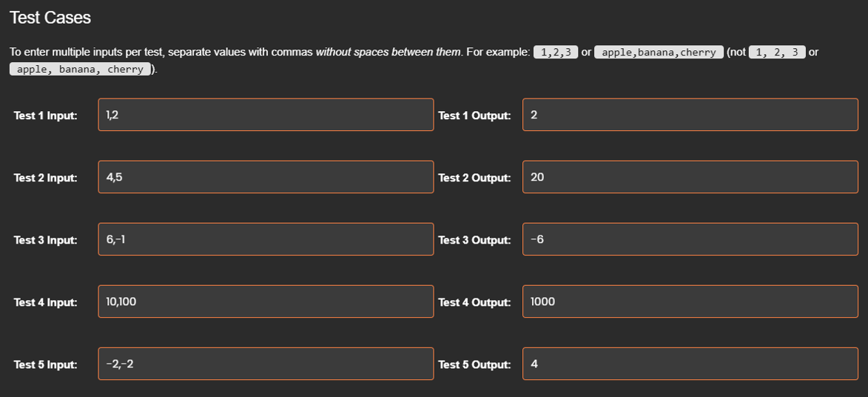Click the Test Cases heading
Viewport: 868px width, 397px height.
(50, 18)
